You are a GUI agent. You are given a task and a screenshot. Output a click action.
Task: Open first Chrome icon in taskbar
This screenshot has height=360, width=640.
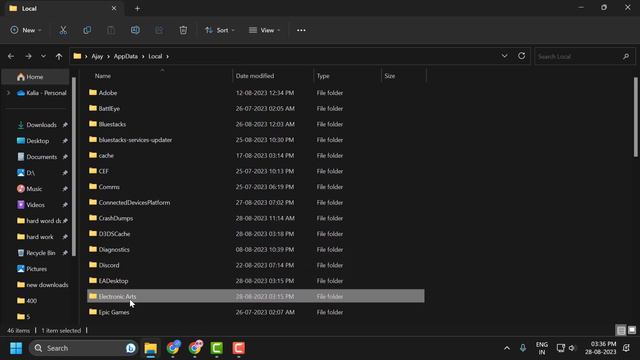[x=173, y=348]
